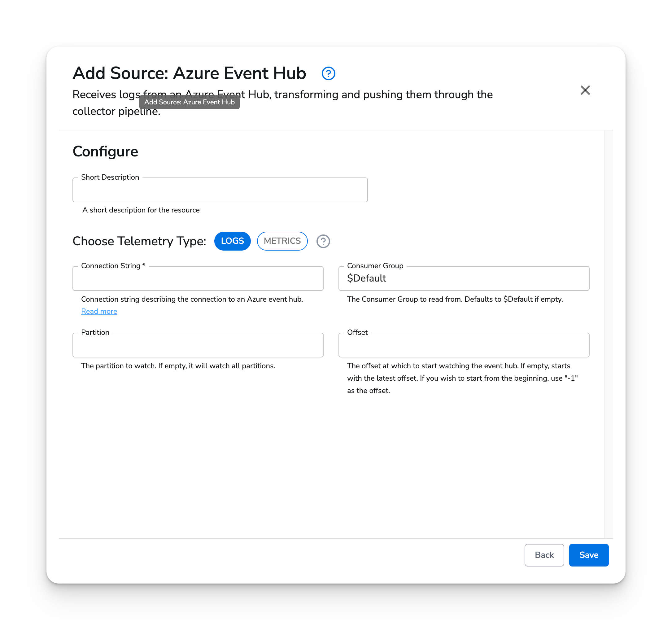Screen dimensions: 672x630
Task: Select the Offset input box
Action: pyautogui.click(x=464, y=345)
